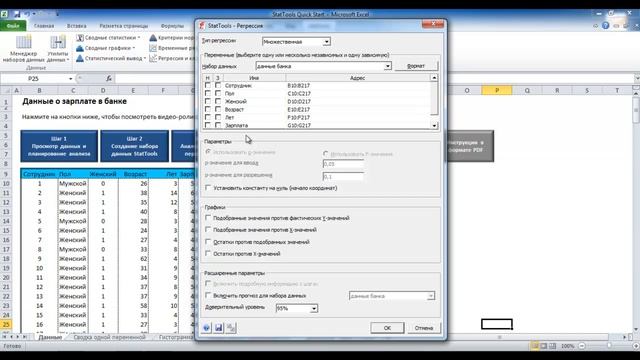Select column header P
The height and width of the screenshot is (360, 640).
pyautogui.click(x=497, y=90)
